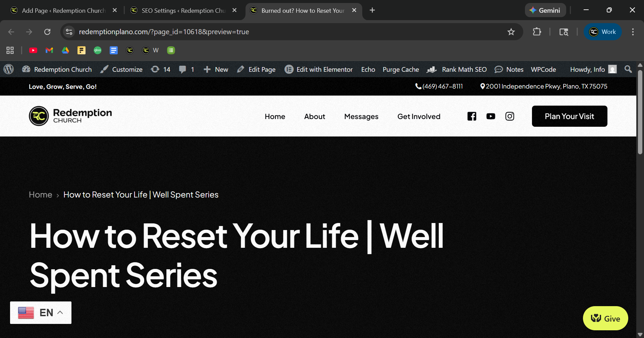Viewport: 644px width, 338px height.
Task: Click the Facebook icon in site header
Action: [472, 116]
